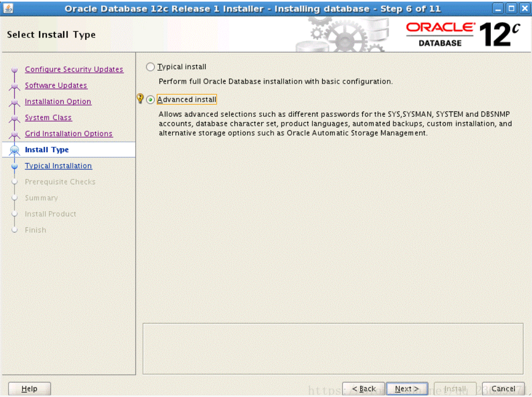Click the Summary step label
Screen dimensions: 532x397
(x=41, y=198)
